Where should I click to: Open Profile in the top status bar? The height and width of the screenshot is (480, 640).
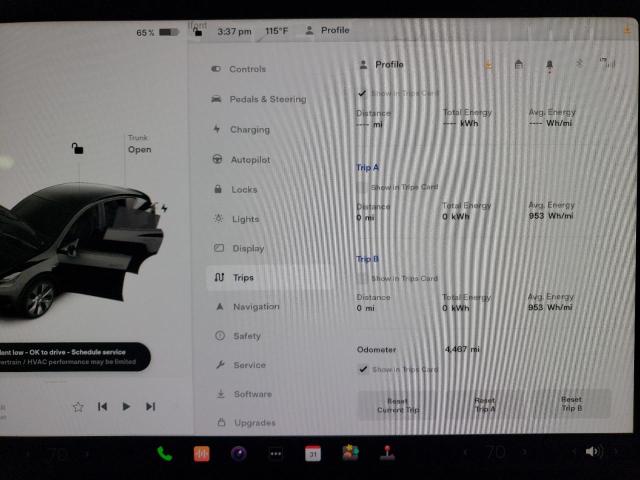(327, 30)
